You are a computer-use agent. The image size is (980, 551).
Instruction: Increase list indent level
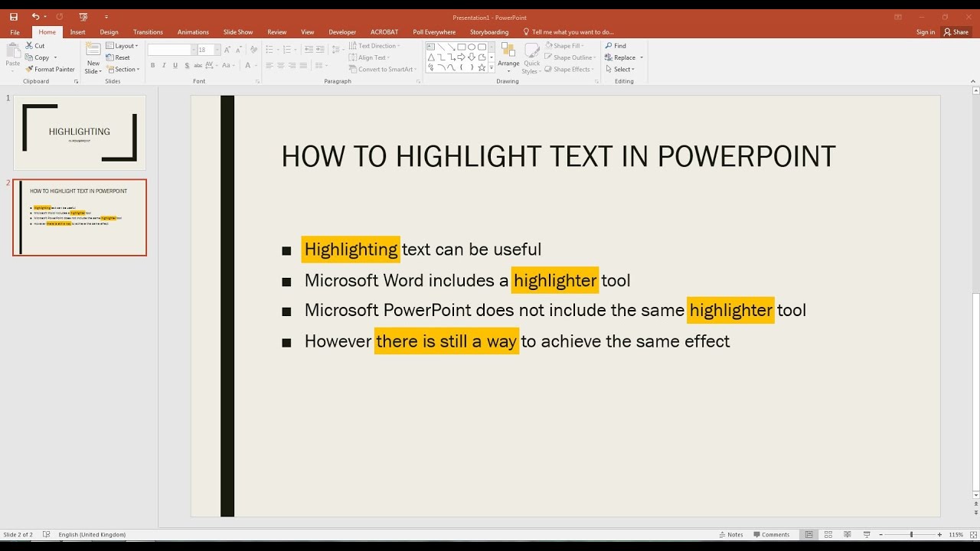point(320,49)
